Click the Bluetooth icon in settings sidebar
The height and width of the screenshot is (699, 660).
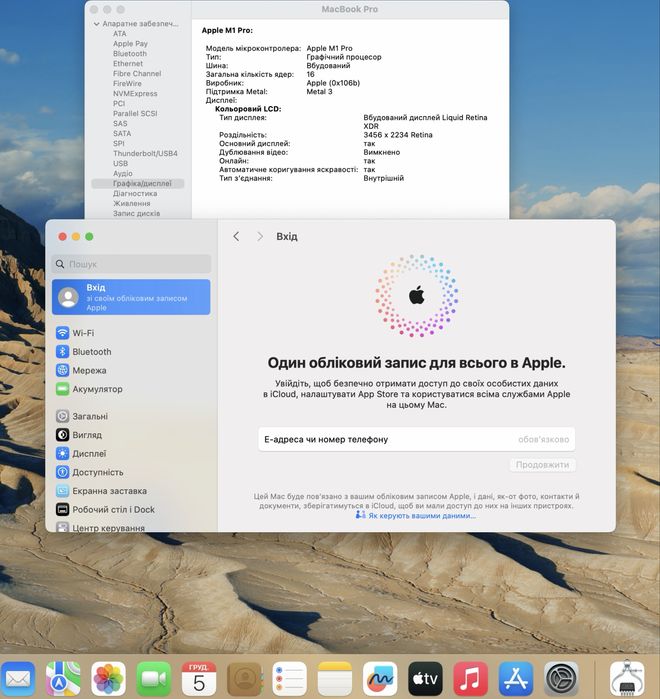[62, 351]
